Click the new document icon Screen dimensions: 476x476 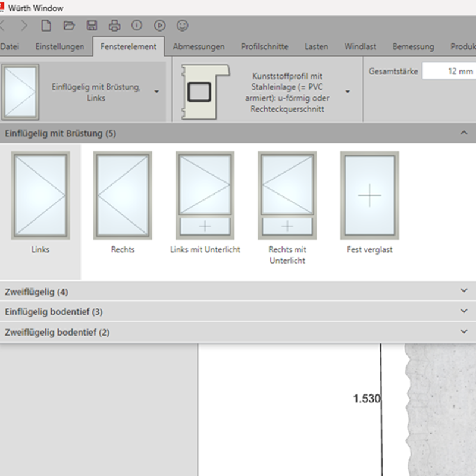tap(46, 26)
